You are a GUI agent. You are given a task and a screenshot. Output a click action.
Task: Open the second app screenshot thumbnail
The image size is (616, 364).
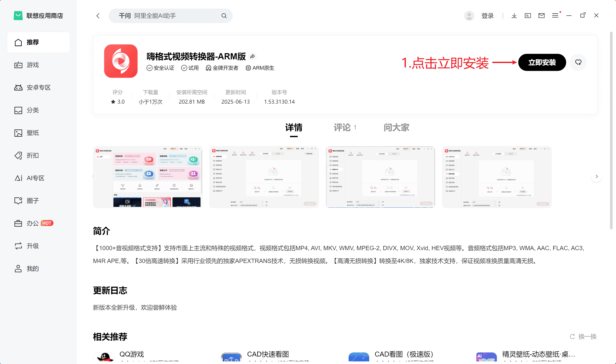[x=264, y=177]
